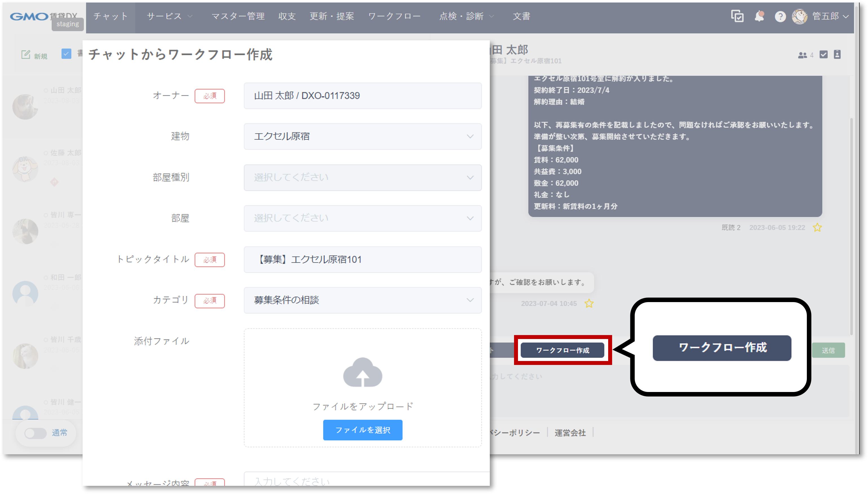
Task: Click the checkmark task icon in chat header
Action: (x=823, y=55)
